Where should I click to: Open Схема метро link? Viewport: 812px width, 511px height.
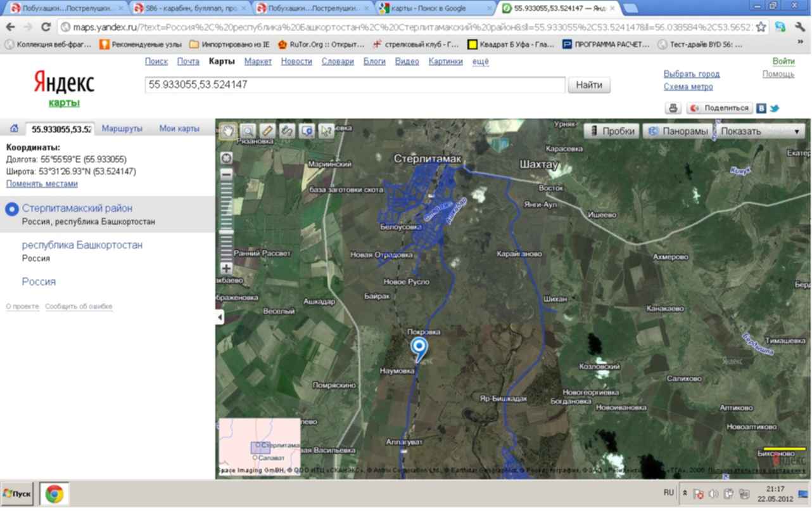pos(688,87)
